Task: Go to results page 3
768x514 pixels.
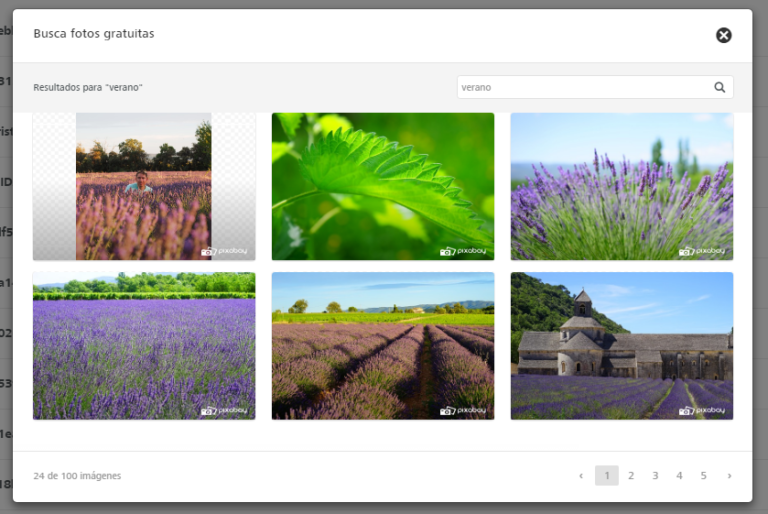Action: pyautogui.click(x=655, y=476)
